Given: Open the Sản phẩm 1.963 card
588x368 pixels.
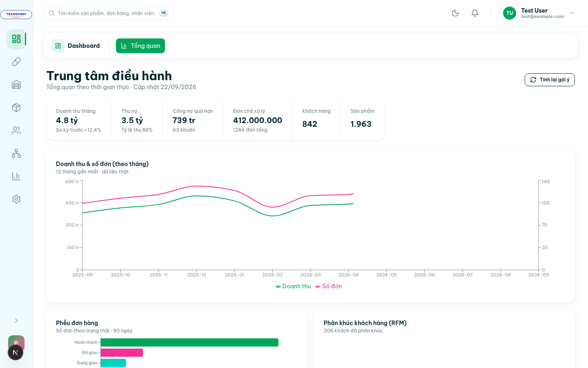Looking at the screenshot, I should (x=363, y=121).
